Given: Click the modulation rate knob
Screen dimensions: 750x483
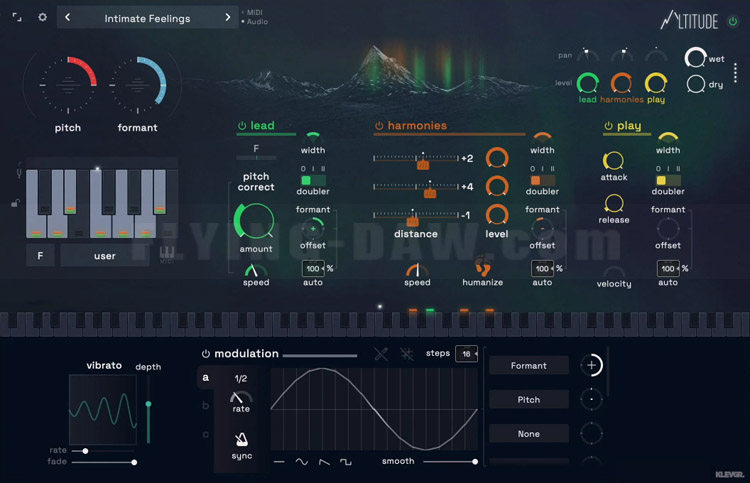Looking at the screenshot, I should click(241, 397).
